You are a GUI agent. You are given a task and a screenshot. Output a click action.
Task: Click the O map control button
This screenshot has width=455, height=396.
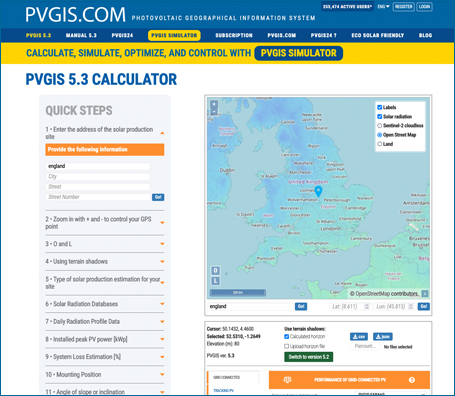(x=216, y=270)
